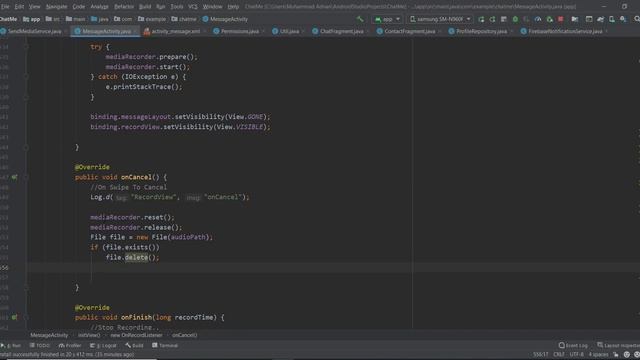Open the samsung SM-N960F device dropdown

pyautogui.click(x=440, y=19)
